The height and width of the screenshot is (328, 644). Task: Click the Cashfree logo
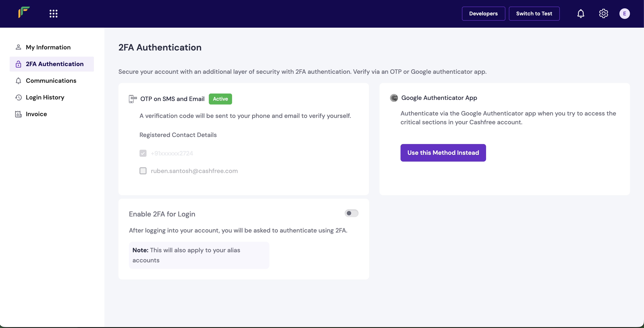point(24,13)
